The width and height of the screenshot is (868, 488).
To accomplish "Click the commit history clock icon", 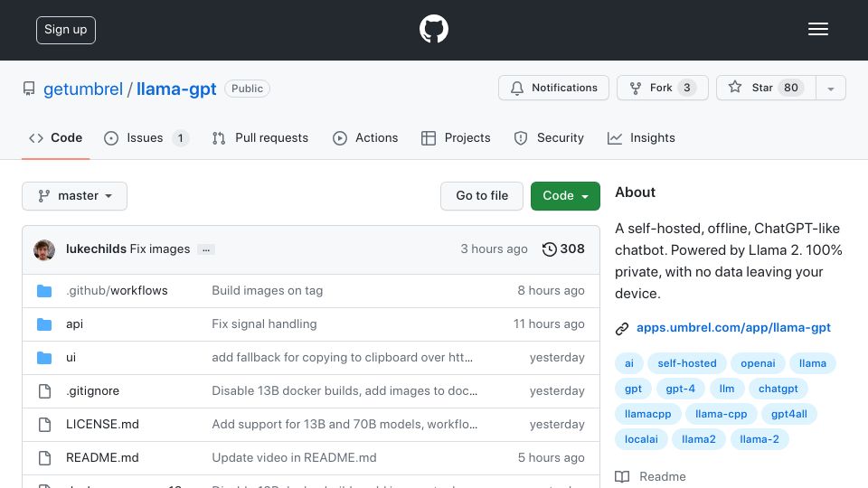I will click(x=549, y=249).
